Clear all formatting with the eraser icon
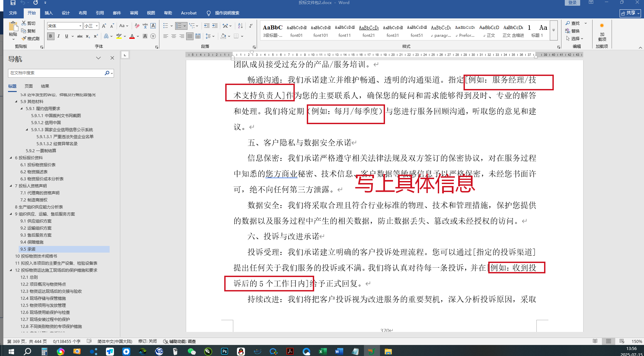 [x=137, y=26]
